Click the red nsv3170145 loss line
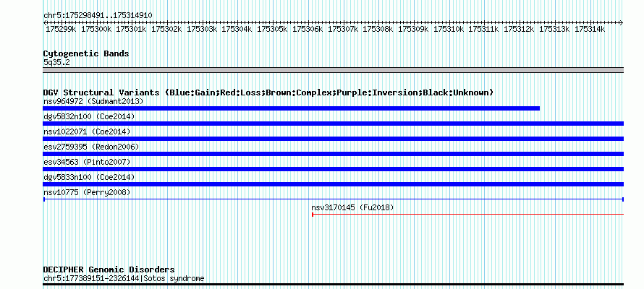The image size is (644, 289). coord(467,215)
